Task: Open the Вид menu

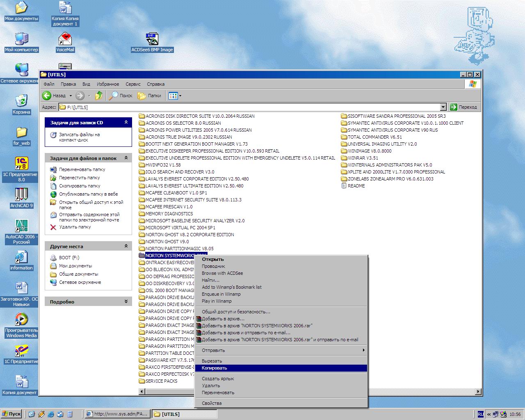Action: coord(86,84)
